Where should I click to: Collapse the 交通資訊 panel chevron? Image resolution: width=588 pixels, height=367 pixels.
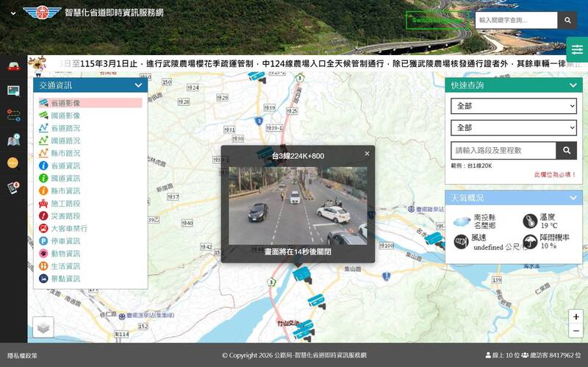click(138, 85)
